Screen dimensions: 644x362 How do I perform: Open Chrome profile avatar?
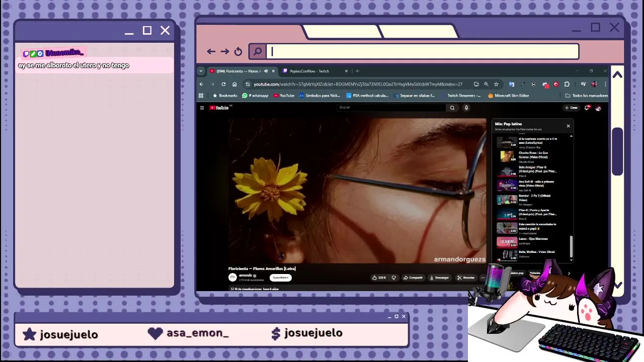pyautogui.click(x=594, y=84)
